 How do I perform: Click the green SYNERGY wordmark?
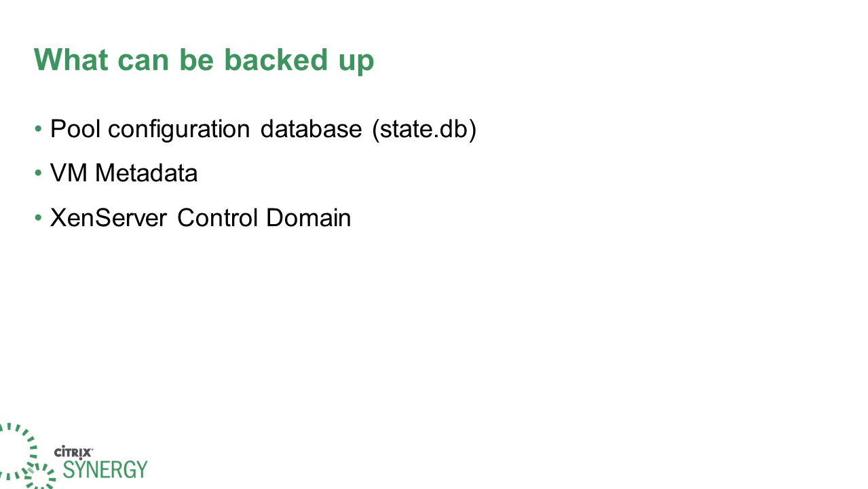pos(105,469)
